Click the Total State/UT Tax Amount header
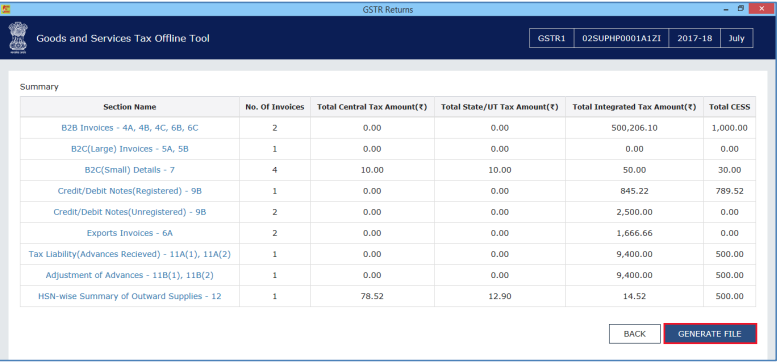Screen dimensions: 779x363 coord(500,107)
